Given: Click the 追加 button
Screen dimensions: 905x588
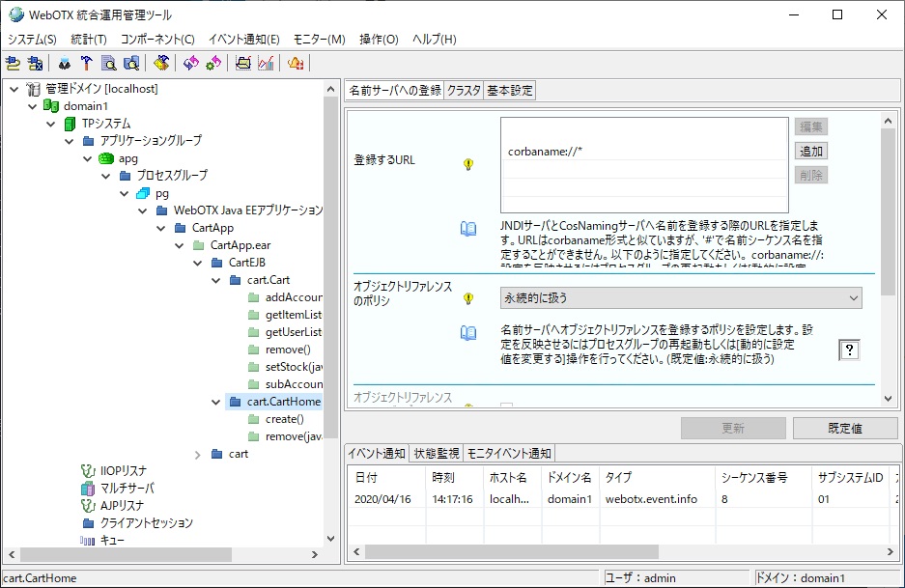Looking at the screenshot, I should [811, 152].
